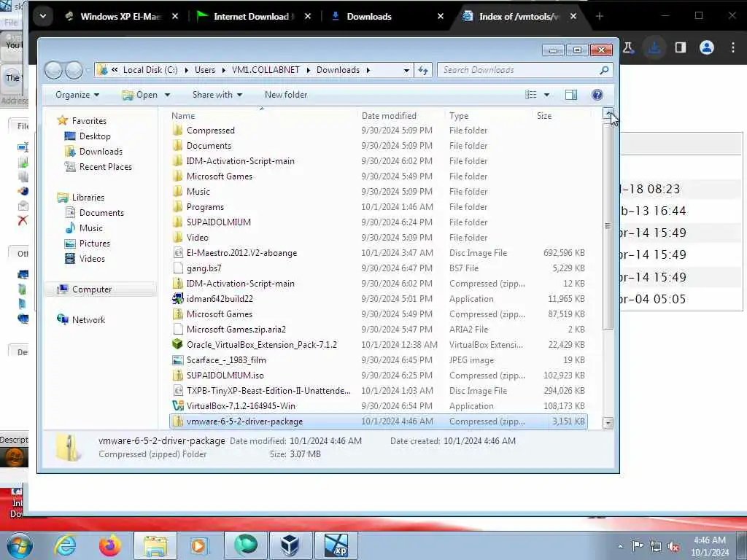Click the refresh button beside address bar
Viewport: 747px width, 560px height.
pyautogui.click(x=423, y=70)
